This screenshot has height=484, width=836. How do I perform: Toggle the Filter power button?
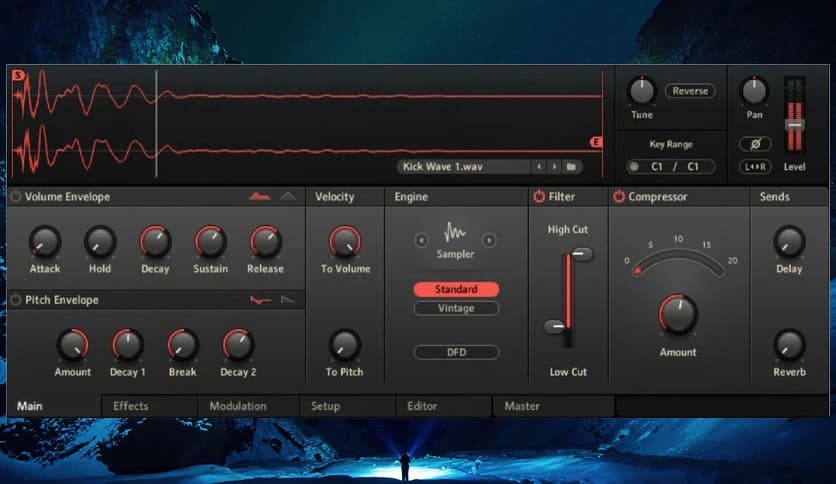pos(539,196)
